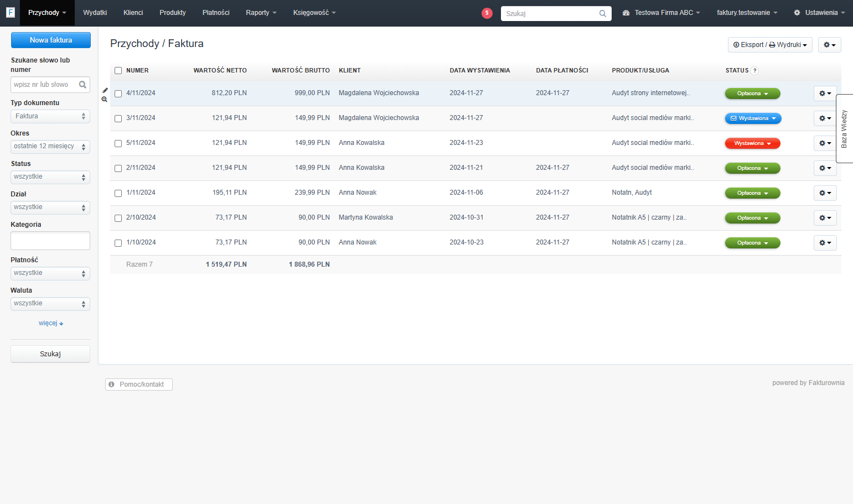Click the pencil edit icon beside invoice 4/11/2024
Viewport: 853px width, 504px height.
[105, 90]
